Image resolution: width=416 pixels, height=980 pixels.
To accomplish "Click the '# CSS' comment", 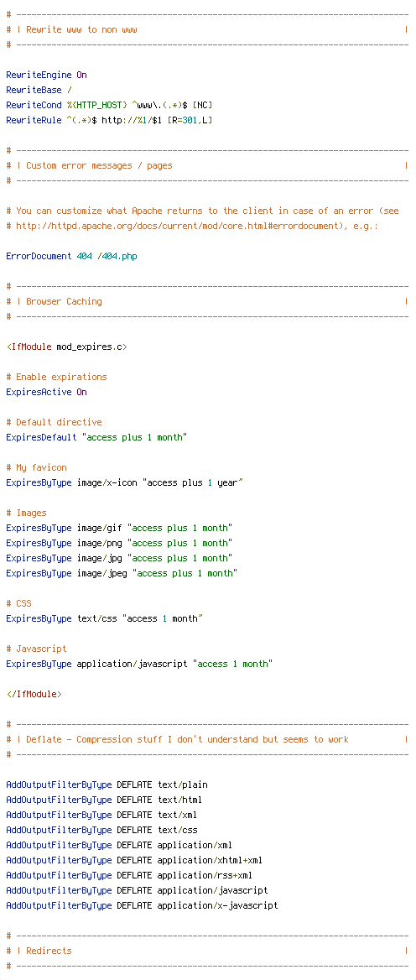I will [18, 603].
